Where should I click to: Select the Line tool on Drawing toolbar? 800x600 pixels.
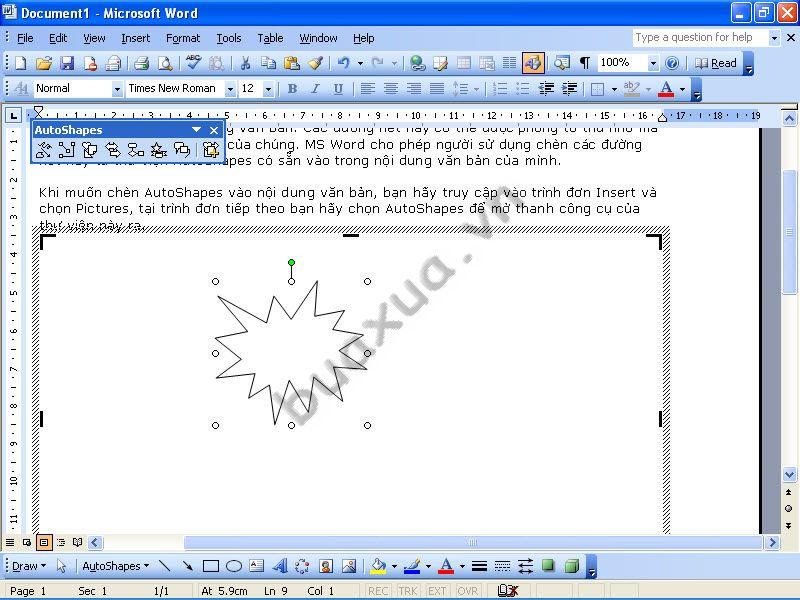pos(164,566)
